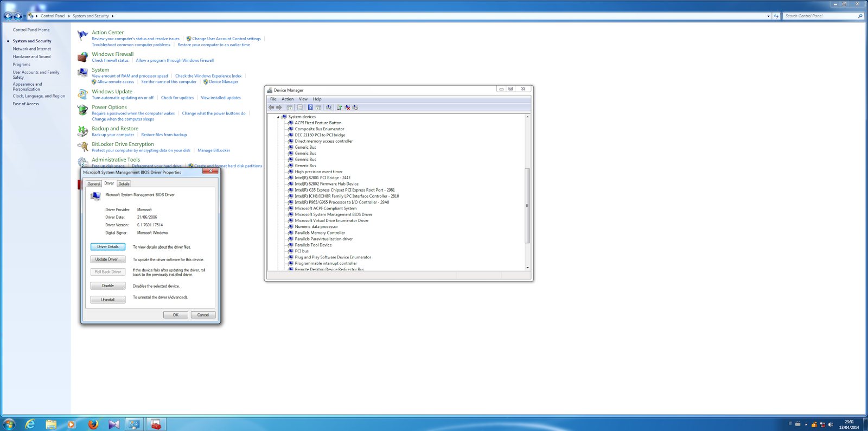Click the orange Action Center flag in system tray
This screenshot has width=868, height=431.
[814, 424]
